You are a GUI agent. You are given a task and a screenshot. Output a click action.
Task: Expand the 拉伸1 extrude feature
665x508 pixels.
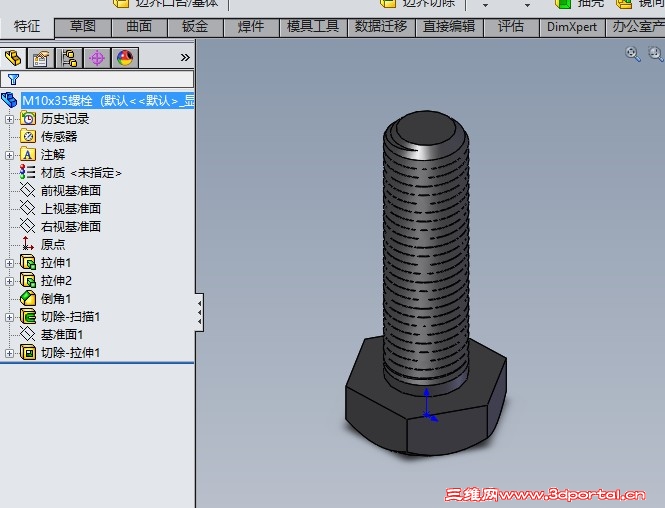[x=9, y=263]
